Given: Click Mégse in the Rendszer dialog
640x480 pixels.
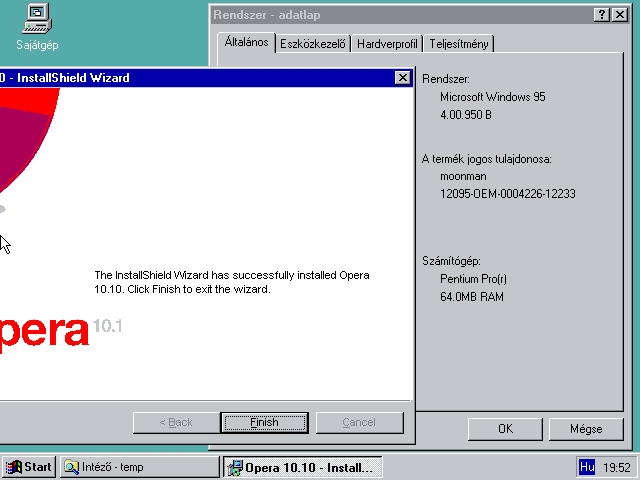Looking at the screenshot, I should (586, 429).
